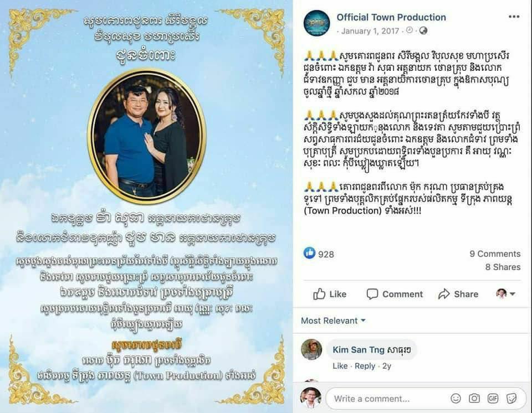Like the post
532x413 pixels.
[x=329, y=294]
